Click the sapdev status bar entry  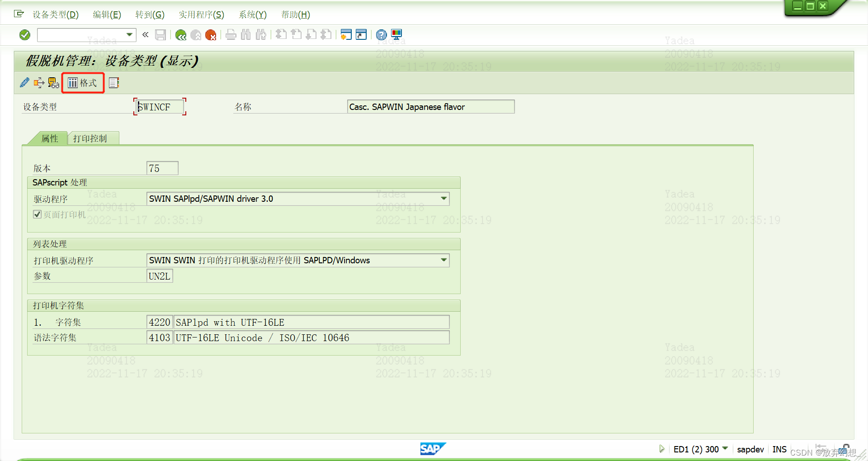pos(750,449)
